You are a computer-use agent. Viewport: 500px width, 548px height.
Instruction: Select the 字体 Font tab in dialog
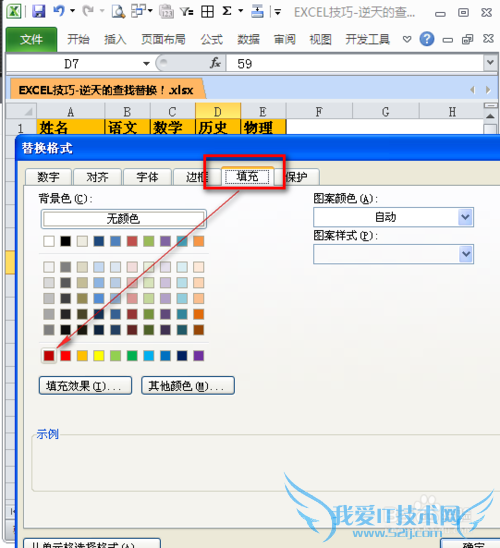point(147,177)
